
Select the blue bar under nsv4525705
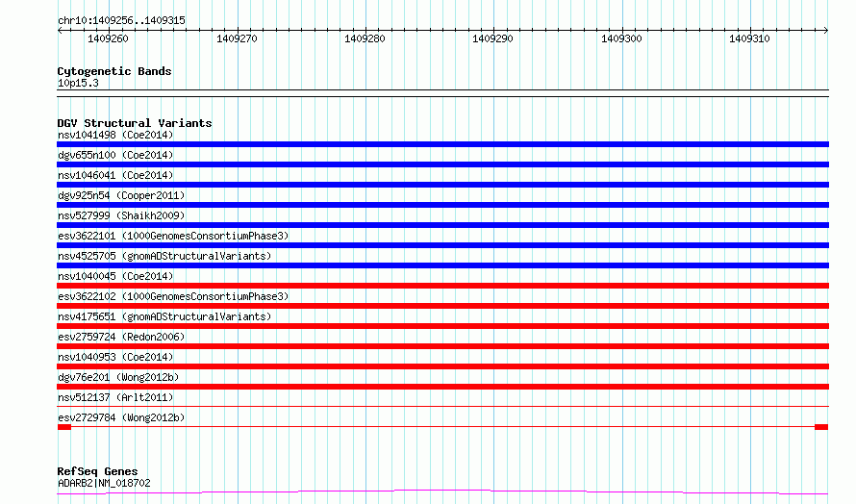(x=442, y=265)
